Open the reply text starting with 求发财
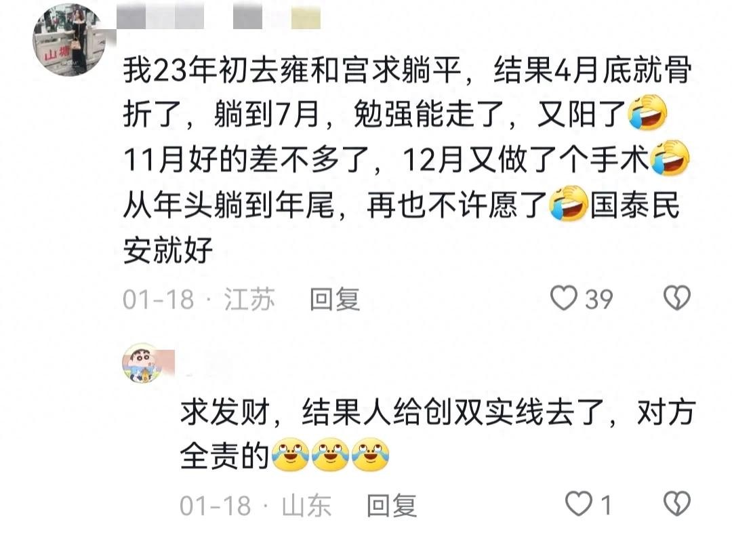 click(437, 435)
